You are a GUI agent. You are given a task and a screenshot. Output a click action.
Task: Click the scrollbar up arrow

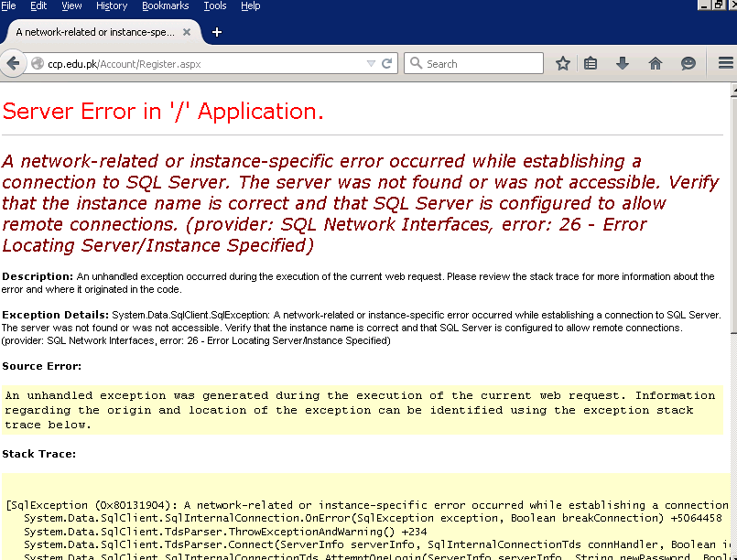tap(733, 90)
